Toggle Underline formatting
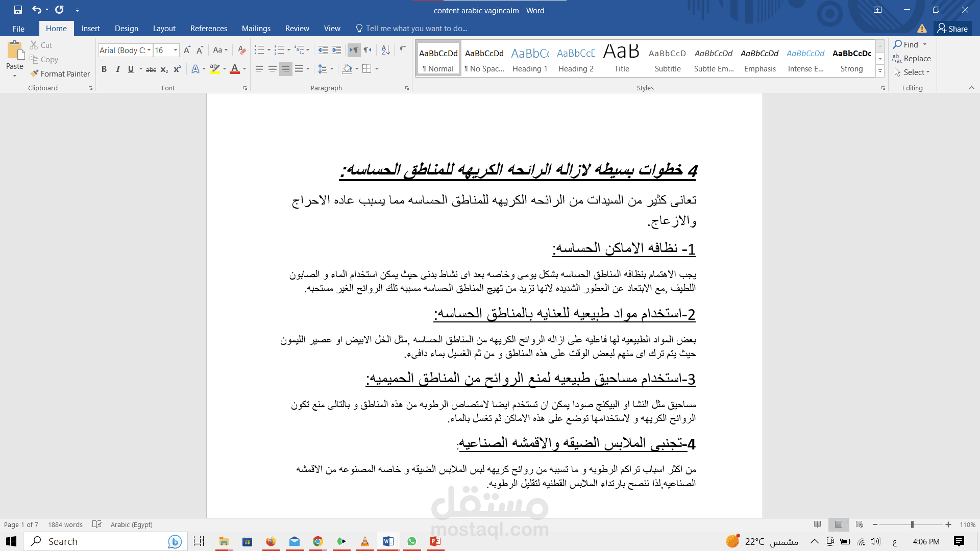The height and width of the screenshot is (551, 980). coord(131,69)
